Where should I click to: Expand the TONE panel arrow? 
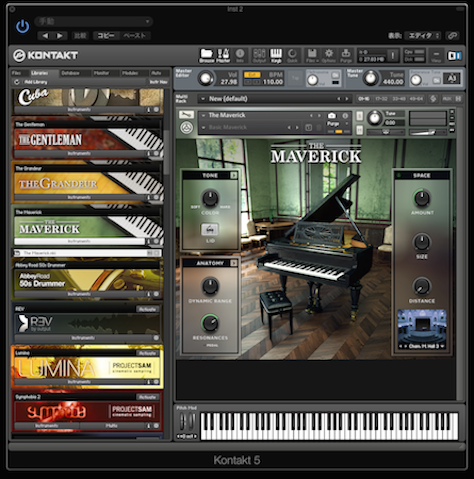234,175
